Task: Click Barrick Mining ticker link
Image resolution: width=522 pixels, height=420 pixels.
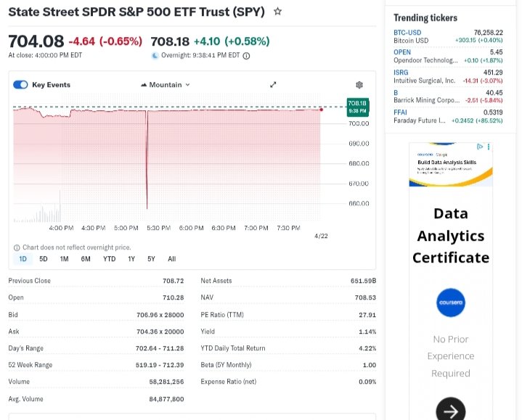Action: point(426,100)
